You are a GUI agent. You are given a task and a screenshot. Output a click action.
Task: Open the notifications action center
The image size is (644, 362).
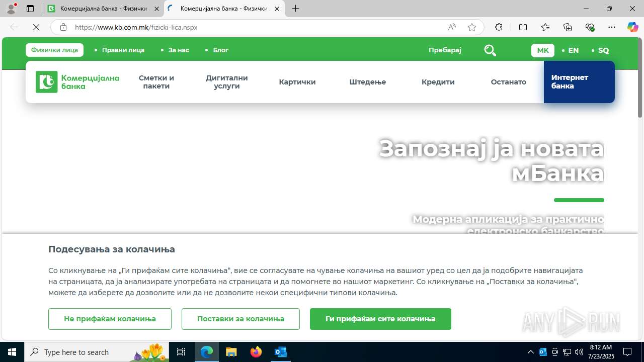point(627,352)
